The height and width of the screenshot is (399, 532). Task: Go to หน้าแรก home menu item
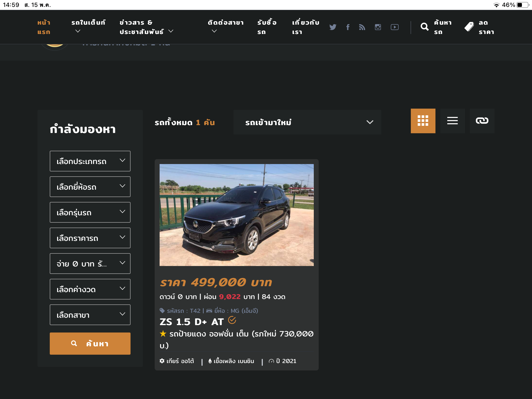44,27
